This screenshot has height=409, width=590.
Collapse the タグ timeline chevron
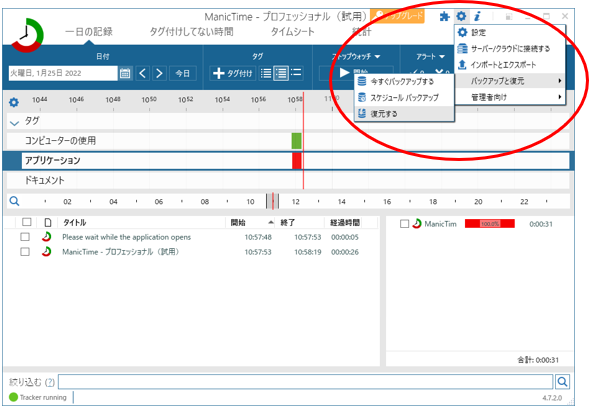[x=14, y=123]
